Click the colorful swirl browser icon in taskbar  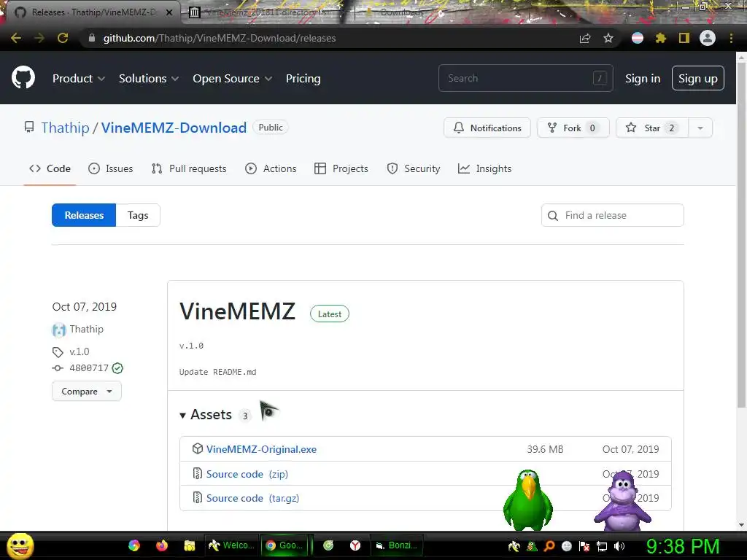(134, 545)
